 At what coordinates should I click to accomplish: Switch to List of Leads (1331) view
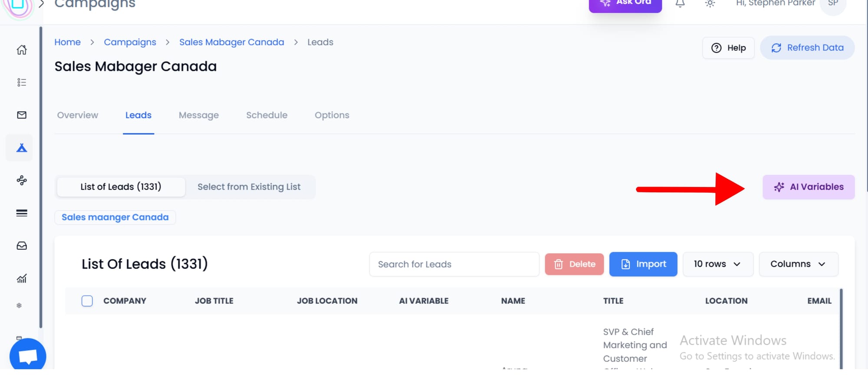[x=121, y=187]
